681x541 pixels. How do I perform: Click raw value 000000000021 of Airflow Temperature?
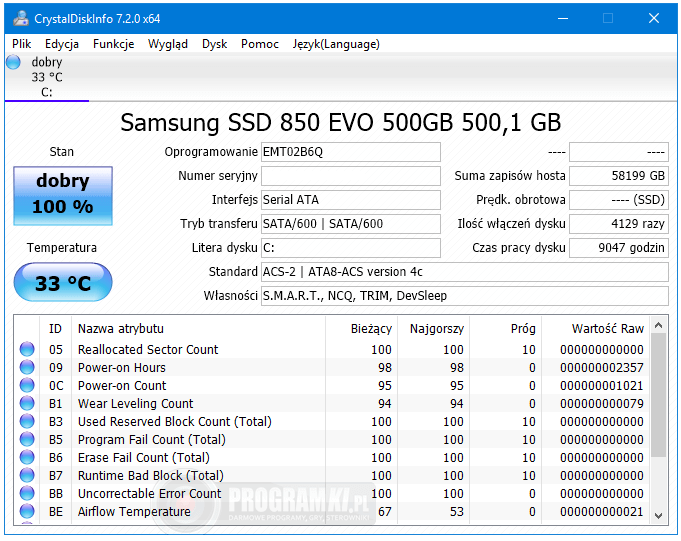tap(602, 512)
